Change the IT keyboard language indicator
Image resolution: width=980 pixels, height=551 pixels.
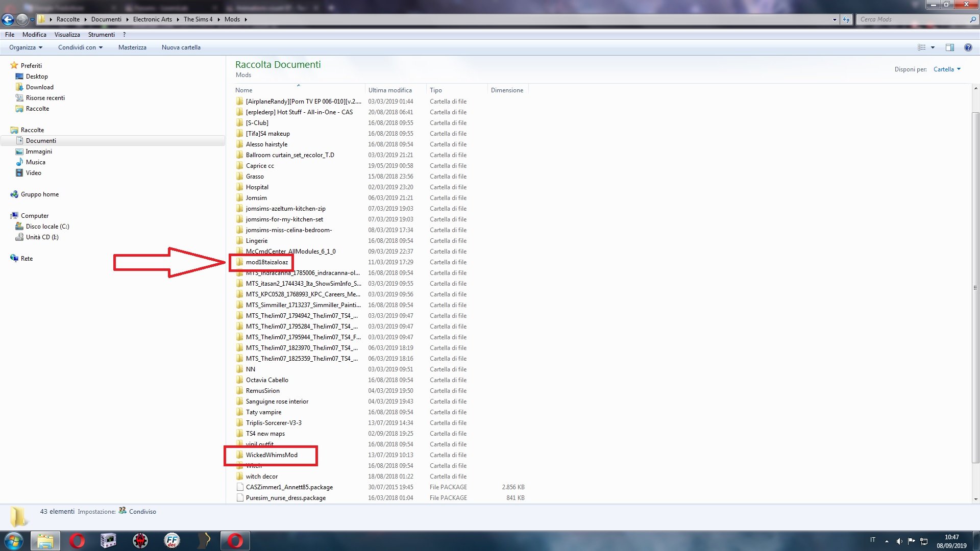(873, 540)
